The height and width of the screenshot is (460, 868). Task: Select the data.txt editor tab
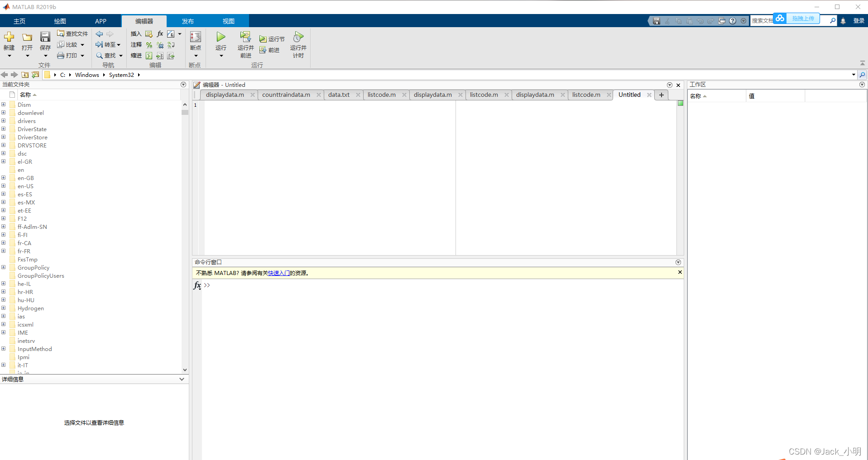pos(339,95)
